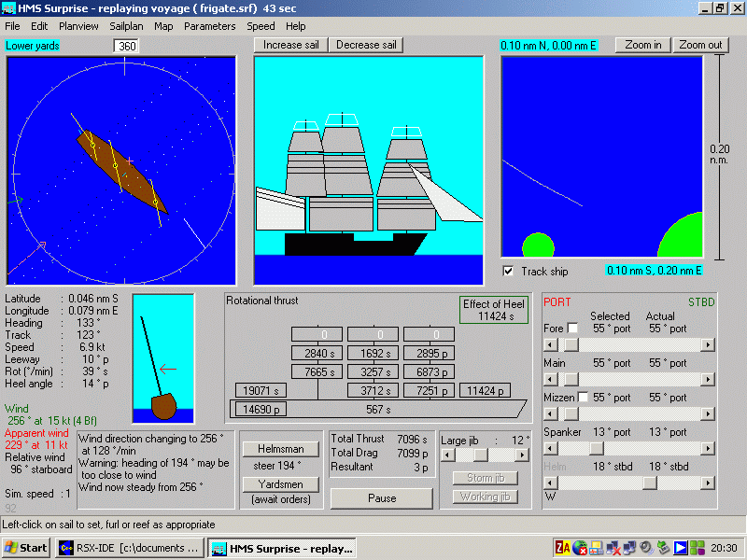Open the Edit menu

[x=39, y=26]
